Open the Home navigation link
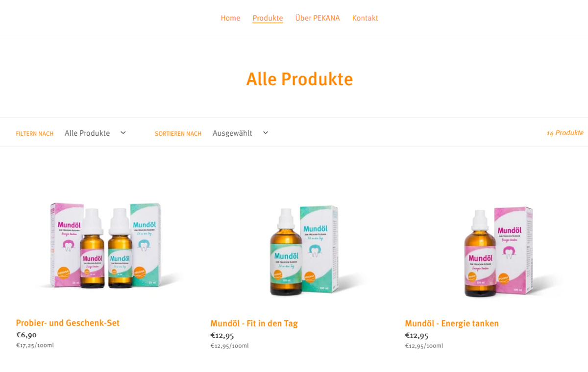The image size is (588, 372). click(x=230, y=18)
